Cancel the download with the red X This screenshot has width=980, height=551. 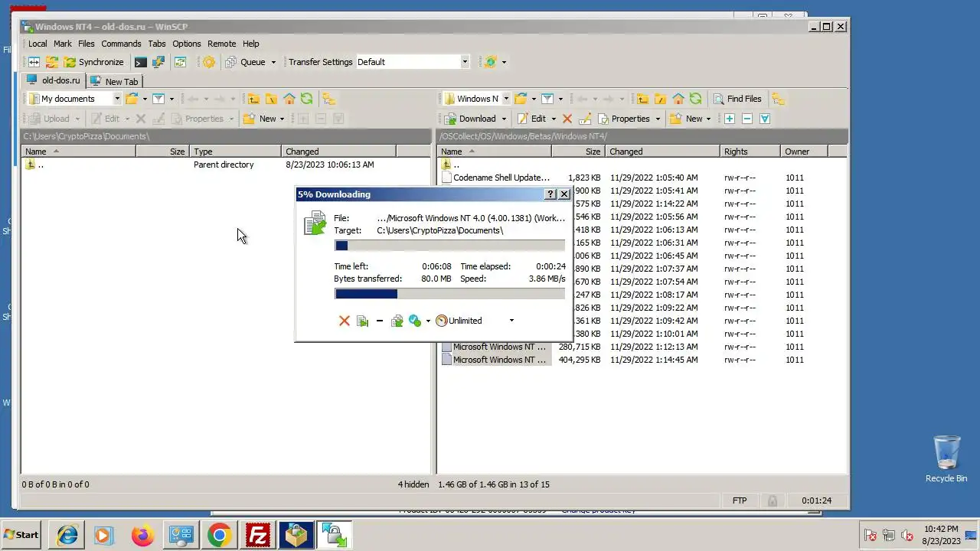point(345,321)
